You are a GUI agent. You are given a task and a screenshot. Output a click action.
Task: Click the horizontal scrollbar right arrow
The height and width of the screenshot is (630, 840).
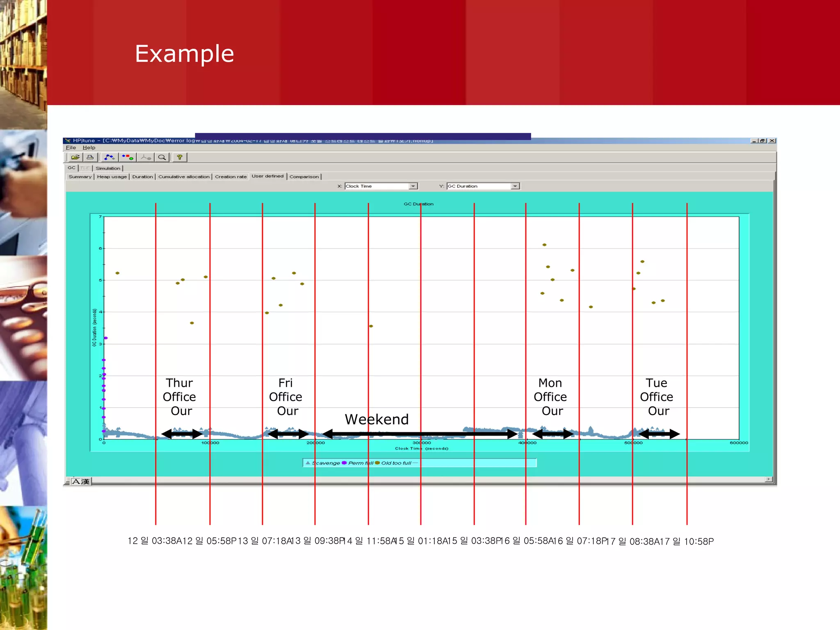point(769,479)
